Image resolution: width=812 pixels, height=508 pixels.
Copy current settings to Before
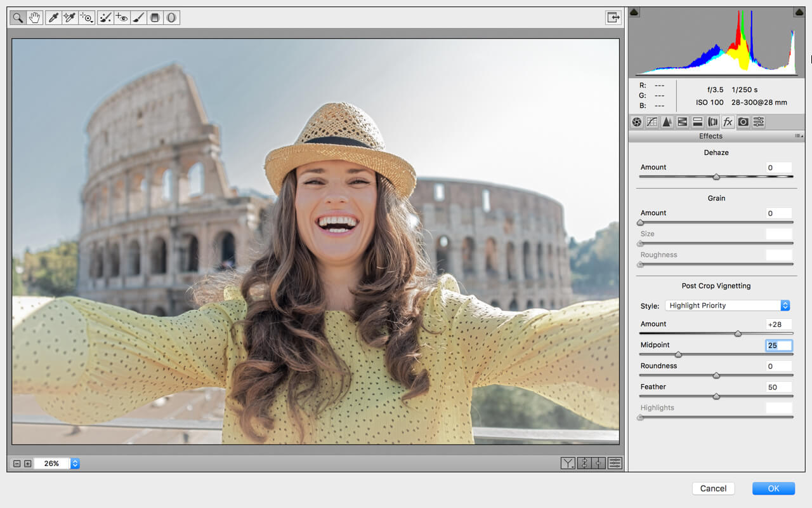coord(599,464)
